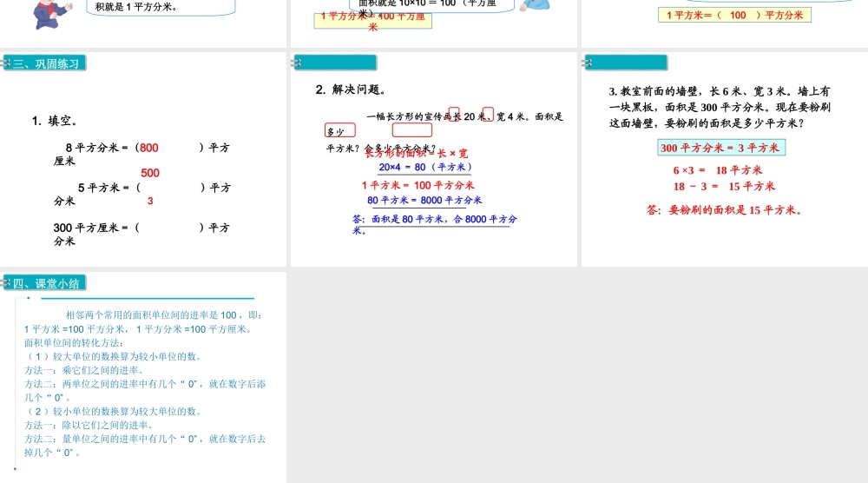Click the binder ring icon beside 三、巩固练习
The image size is (868, 483).
click(x=6, y=63)
